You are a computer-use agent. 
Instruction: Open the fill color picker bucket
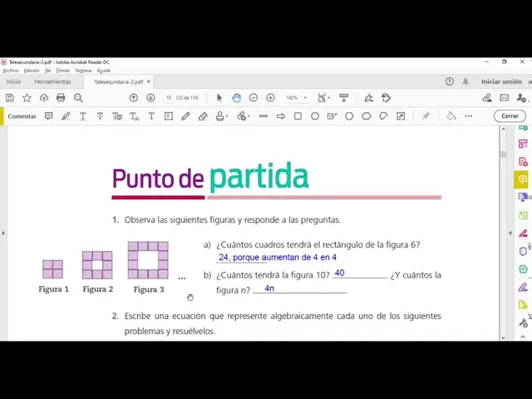click(451, 116)
